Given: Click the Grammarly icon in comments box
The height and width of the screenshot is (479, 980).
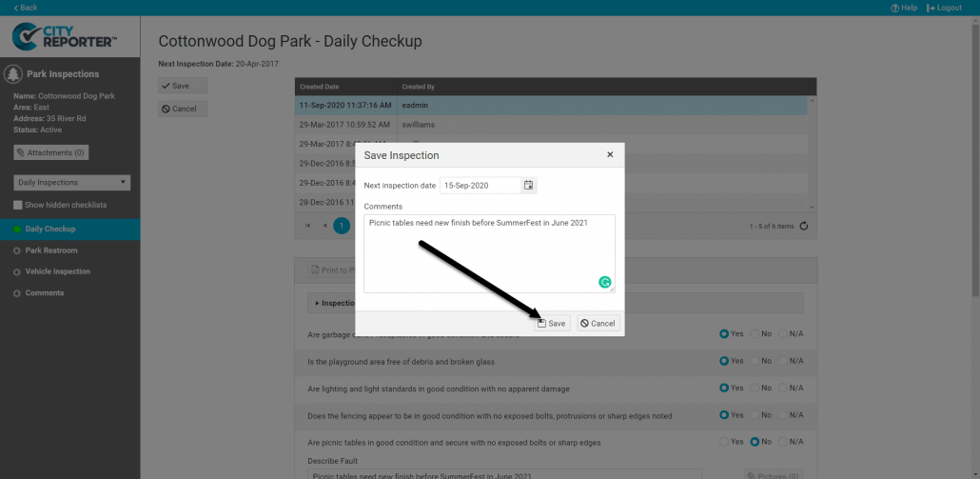Looking at the screenshot, I should (x=604, y=282).
